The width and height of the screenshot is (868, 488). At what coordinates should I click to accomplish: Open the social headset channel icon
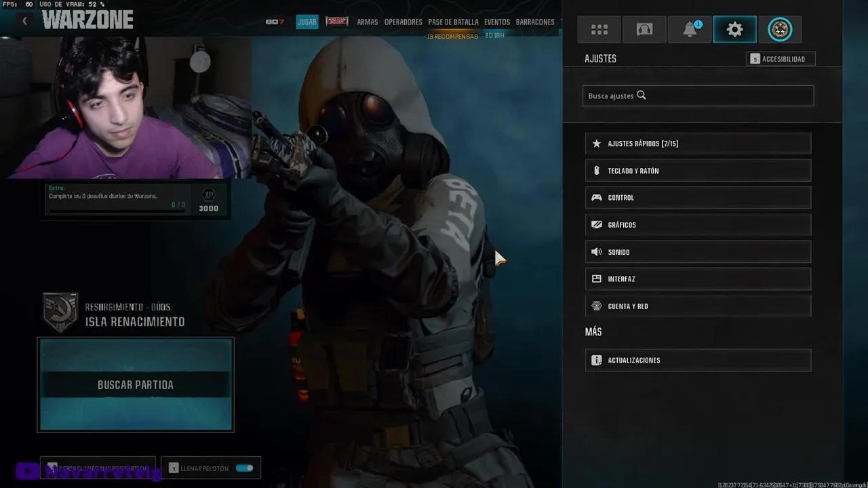(644, 29)
